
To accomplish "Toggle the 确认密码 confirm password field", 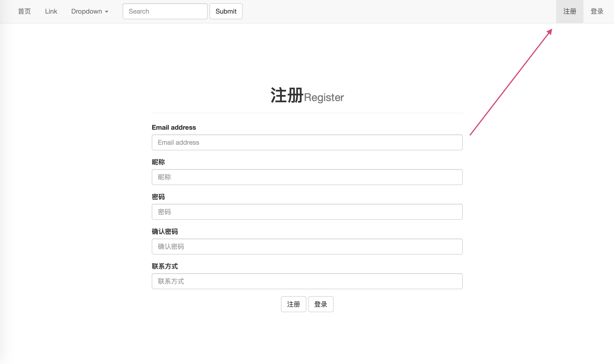I will coord(307,246).
